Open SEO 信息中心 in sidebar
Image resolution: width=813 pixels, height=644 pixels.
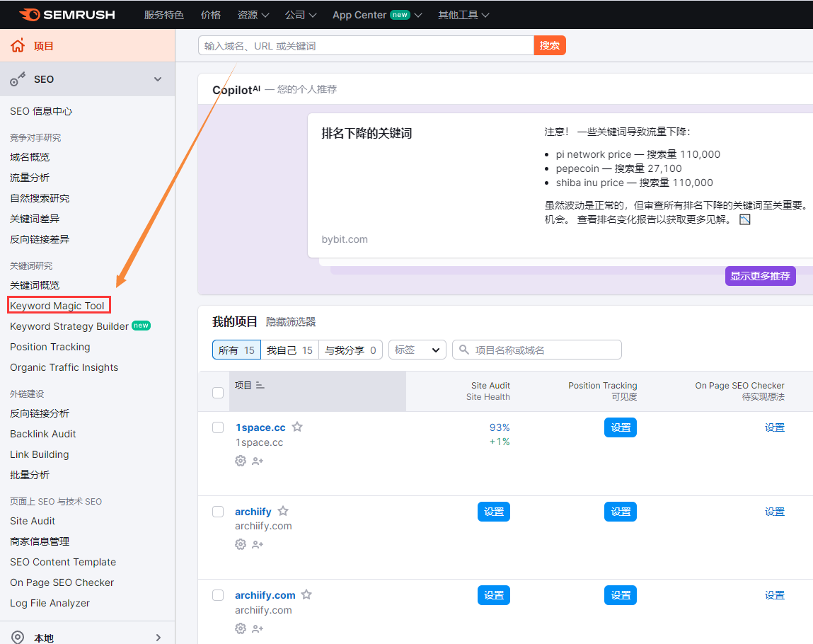(x=41, y=111)
